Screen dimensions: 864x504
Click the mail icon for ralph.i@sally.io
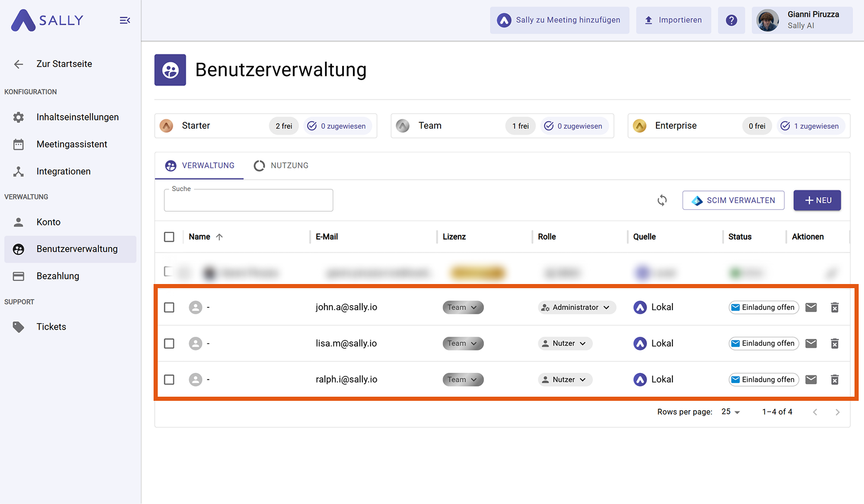pos(811,379)
